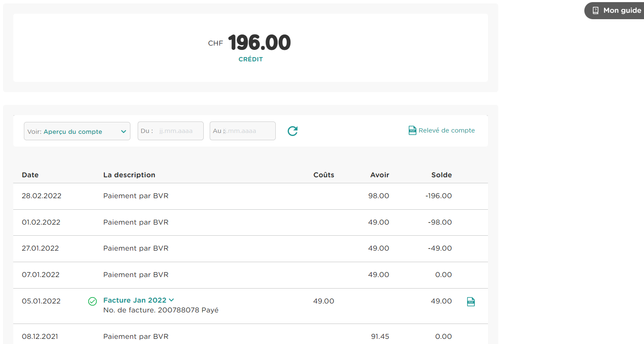Click the Solde column header
Viewport: 644px width, 344px height.
point(442,175)
